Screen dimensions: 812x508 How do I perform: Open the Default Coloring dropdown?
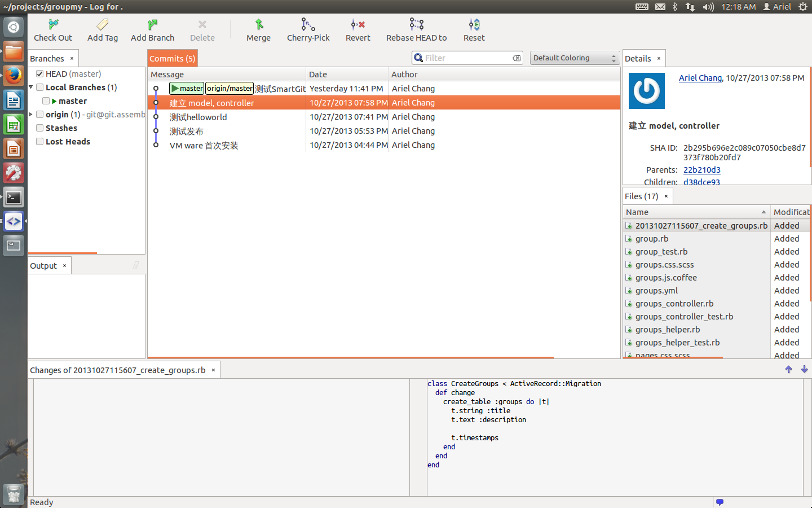click(574, 58)
